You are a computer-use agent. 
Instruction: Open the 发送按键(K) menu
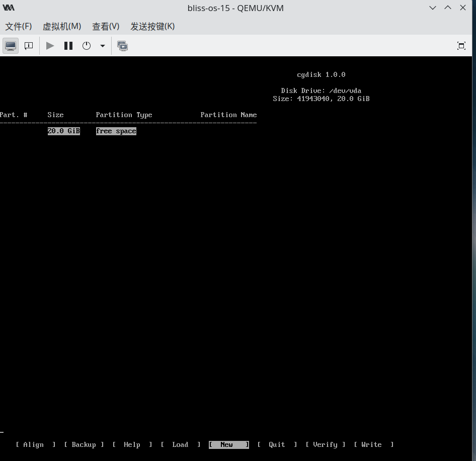tap(152, 26)
